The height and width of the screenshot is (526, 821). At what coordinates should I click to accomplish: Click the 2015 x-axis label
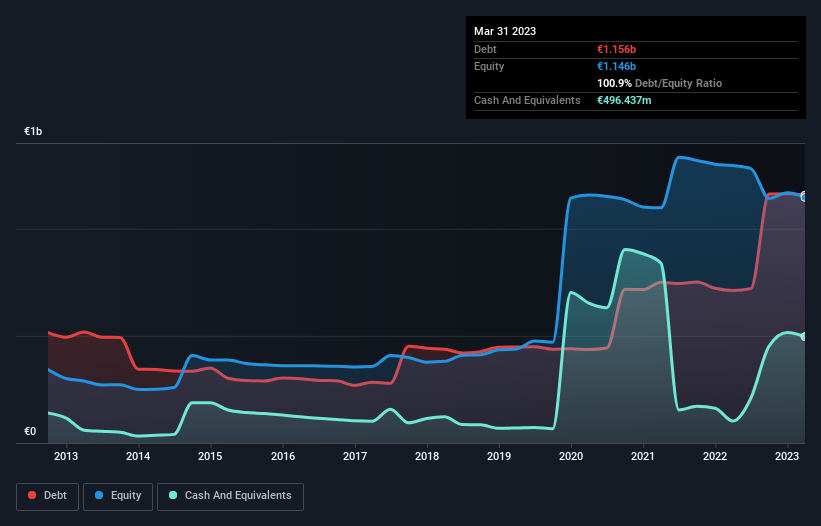(210, 456)
